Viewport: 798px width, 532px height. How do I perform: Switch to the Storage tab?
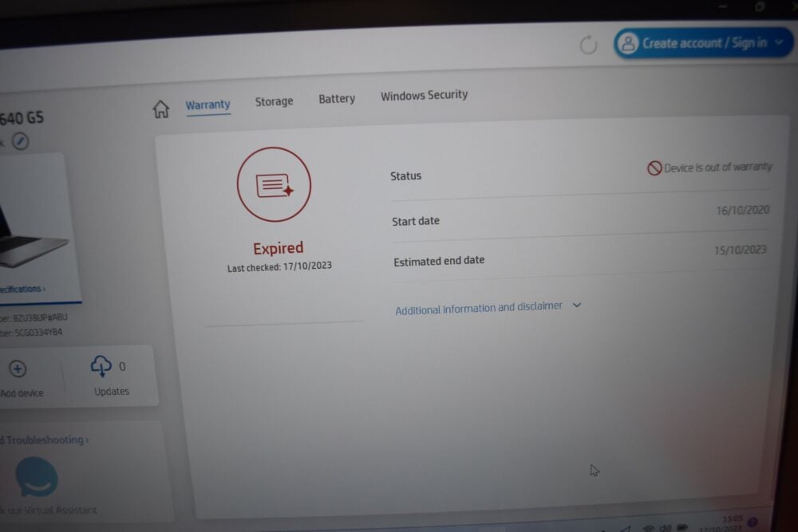[274, 101]
